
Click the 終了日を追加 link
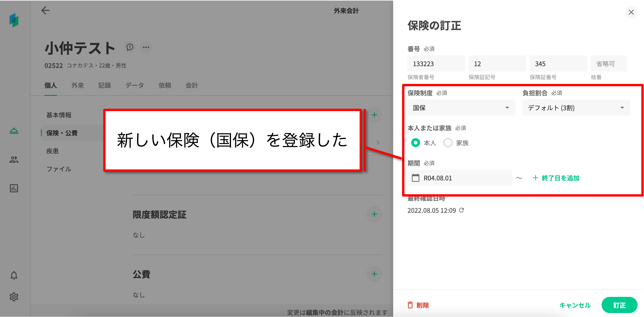556,178
